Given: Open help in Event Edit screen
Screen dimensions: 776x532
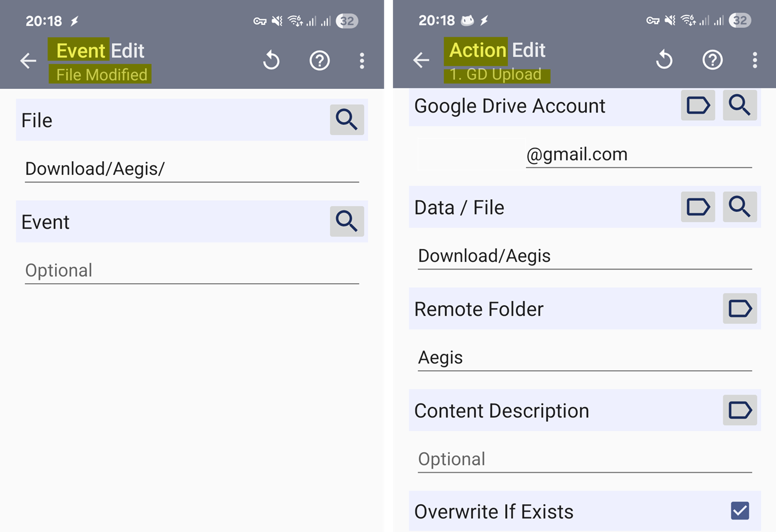Looking at the screenshot, I should 320,60.
